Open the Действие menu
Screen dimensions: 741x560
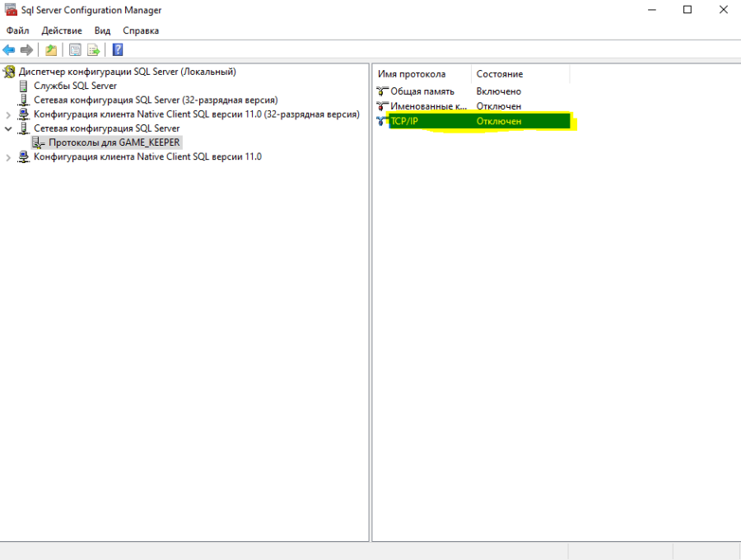pos(62,30)
